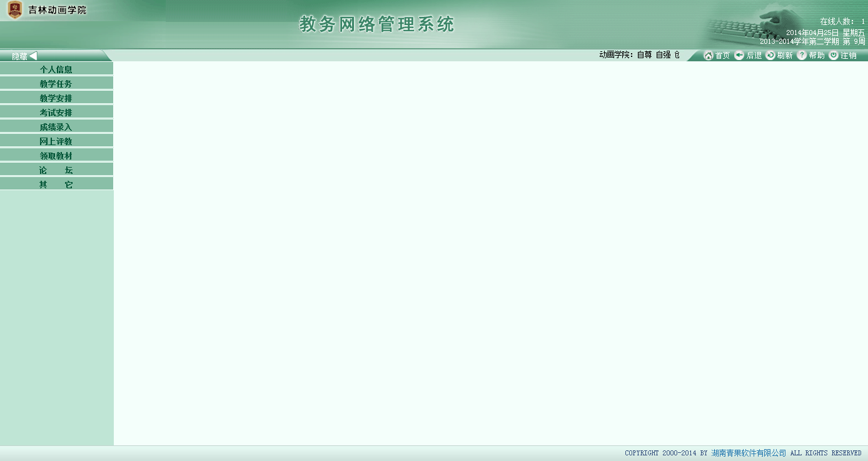Open the 其它 menu item
The image size is (868, 461).
coord(56,185)
